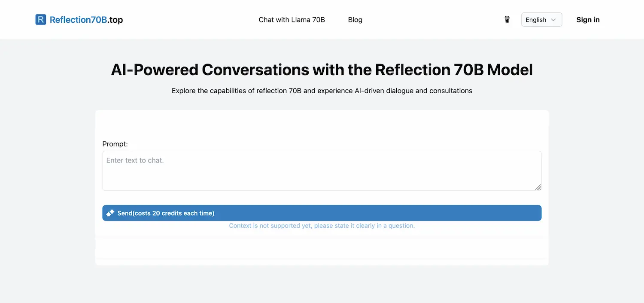Click the context not supported helper text
The height and width of the screenshot is (303, 644).
click(x=322, y=225)
